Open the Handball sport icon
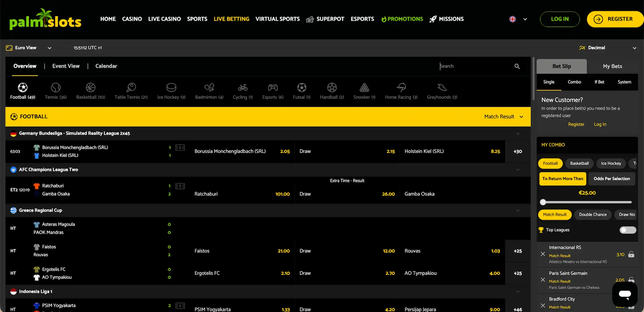 click(x=332, y=88)
